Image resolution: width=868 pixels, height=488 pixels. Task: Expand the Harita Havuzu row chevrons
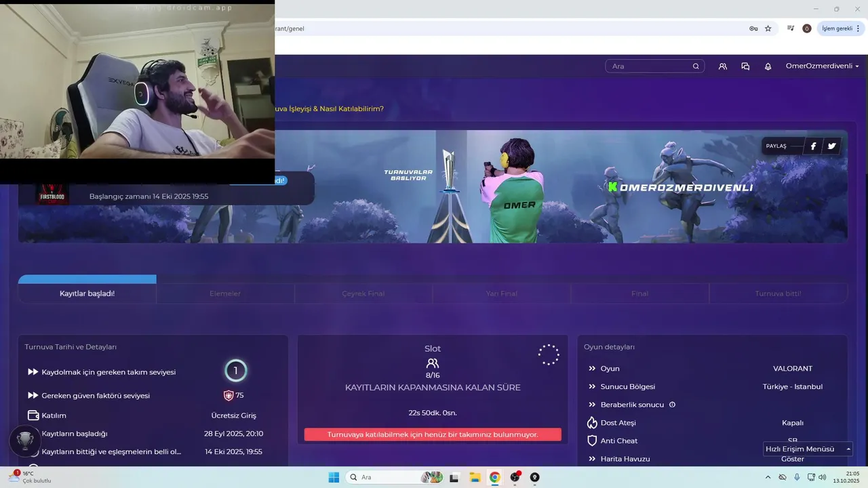592,459
